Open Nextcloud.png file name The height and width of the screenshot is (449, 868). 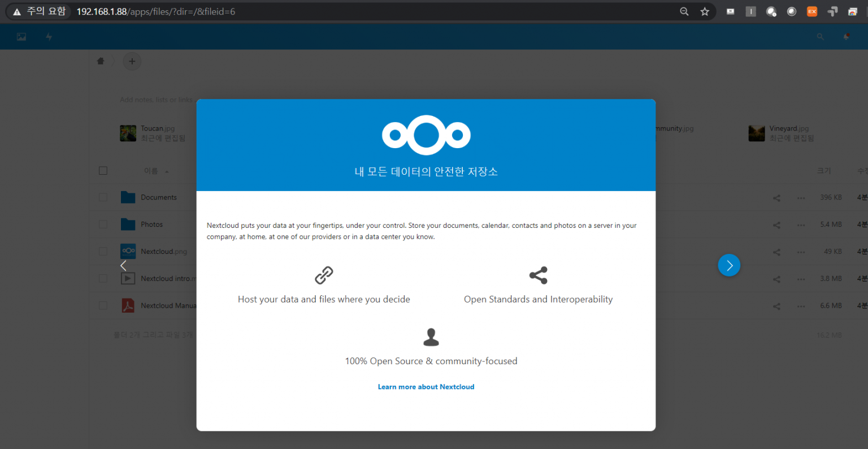[164, 252]
